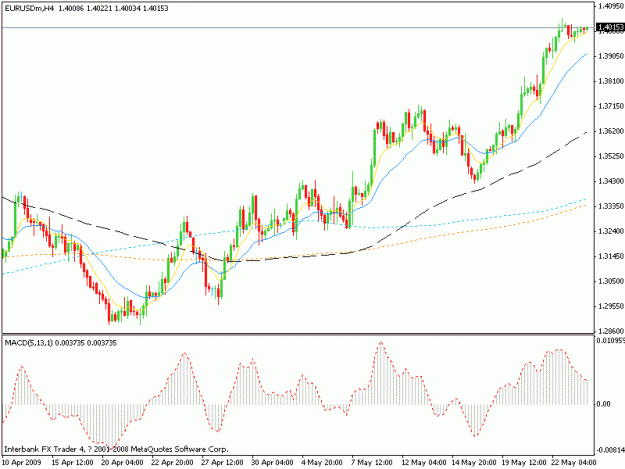This screenshot has width=625, height=469.
Task: Click the 0.00 MACD zero level label
Action: 603,404
